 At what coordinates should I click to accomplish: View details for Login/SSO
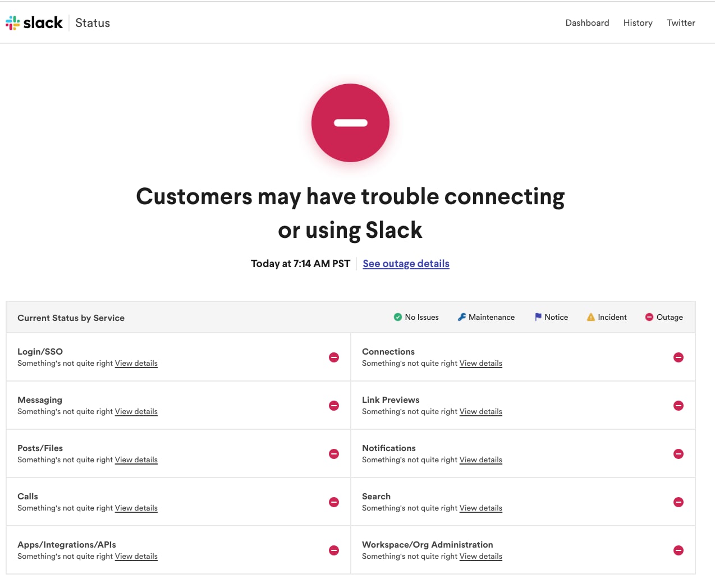[x=136, y=364]
